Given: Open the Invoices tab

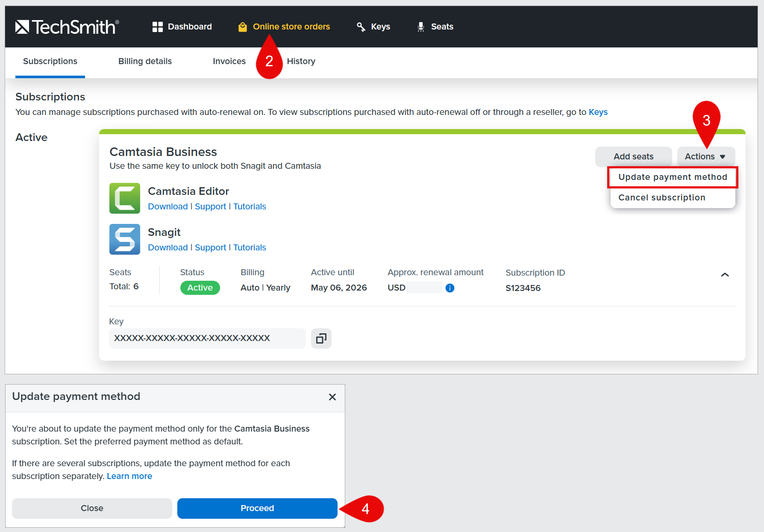Looking at the screenshot, I should click(229, 61).
